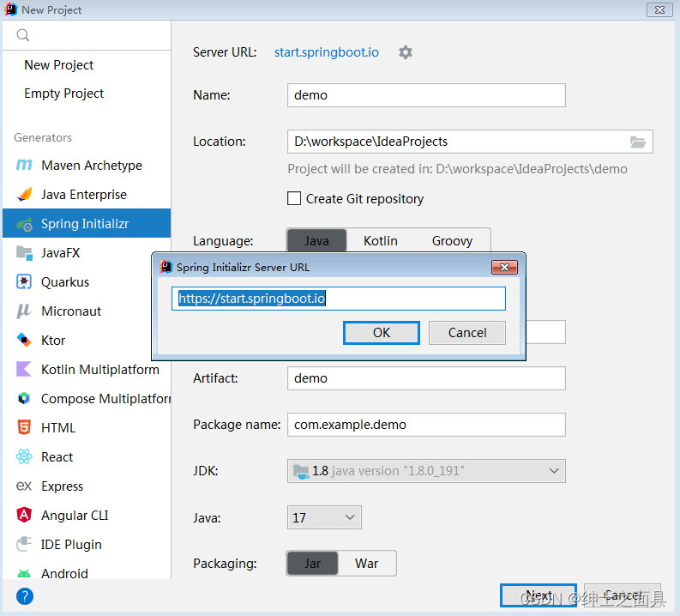Screen dimensions: 680x616
Task: Click the IDE Plugin plug icon
Action: click(24, 544)
